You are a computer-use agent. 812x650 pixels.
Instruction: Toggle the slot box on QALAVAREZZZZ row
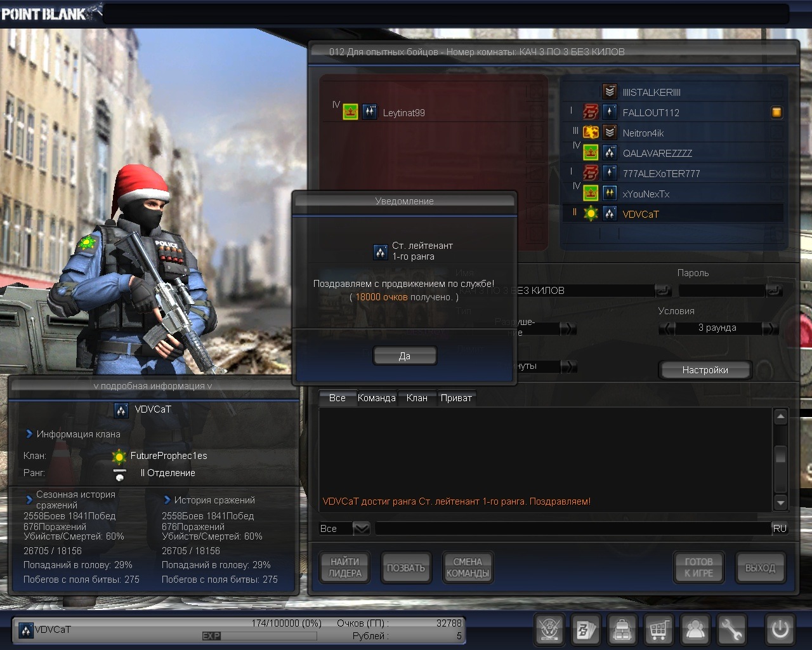click(776, 153)
